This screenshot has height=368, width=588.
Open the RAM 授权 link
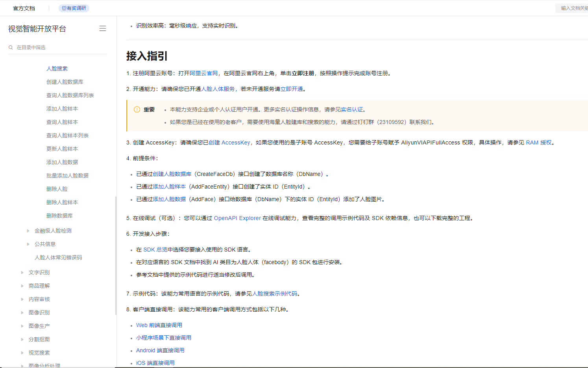pos(539,142)
